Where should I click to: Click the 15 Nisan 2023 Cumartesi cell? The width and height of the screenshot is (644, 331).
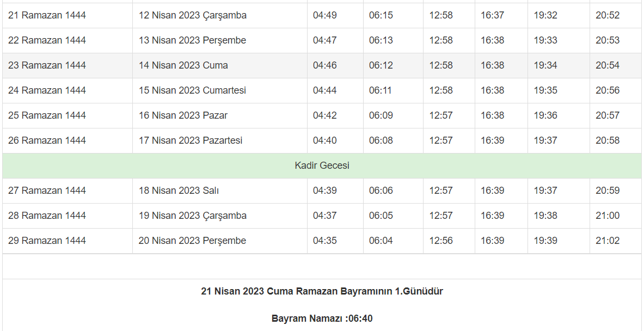coord(192,90)
